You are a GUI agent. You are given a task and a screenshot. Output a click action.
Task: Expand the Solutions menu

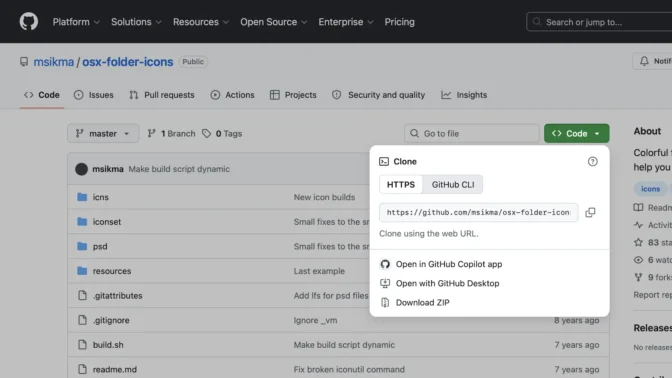point(136,22)
